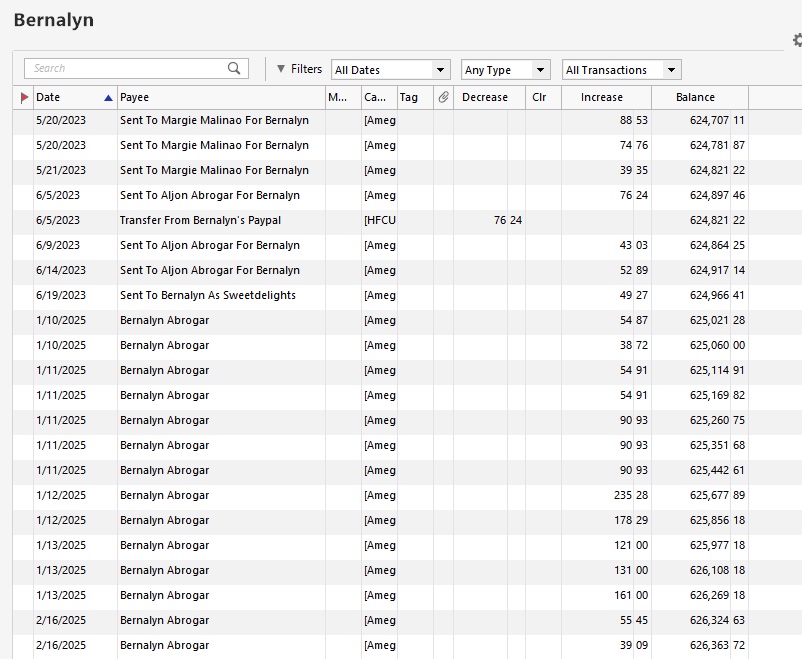This screenshot has width=802, height=659.
Task: Open the gear settings icon at top right
Action: point(796,40)
